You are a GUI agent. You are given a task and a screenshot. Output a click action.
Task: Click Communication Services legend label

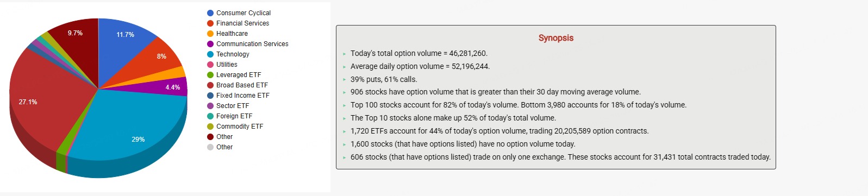point(252,44)
